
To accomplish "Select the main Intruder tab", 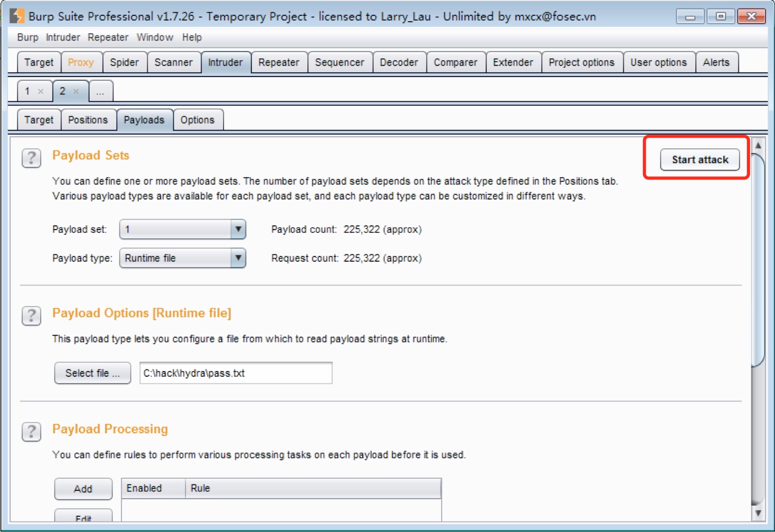I will (225, 62).
